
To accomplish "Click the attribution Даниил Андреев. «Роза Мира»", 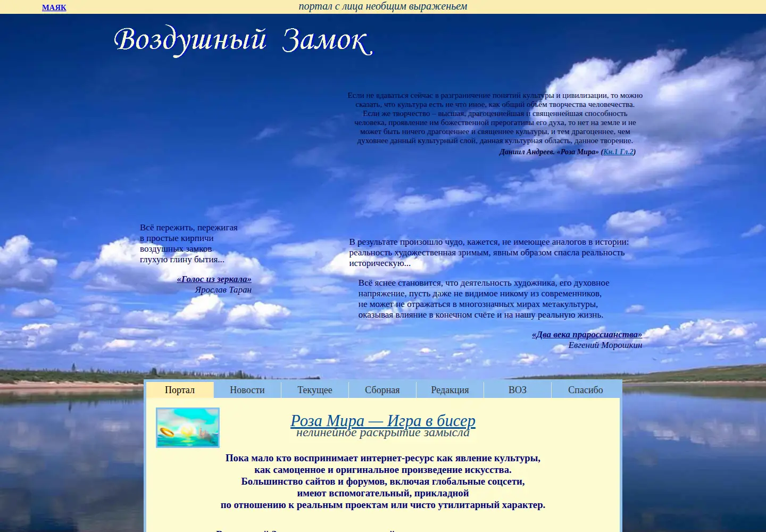I will [x=549, y=152].
